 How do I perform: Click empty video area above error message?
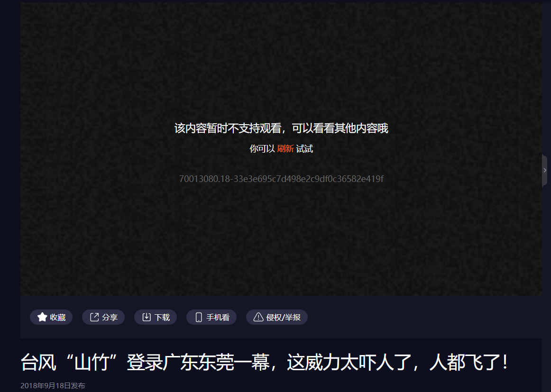click(x=281, y=62)
